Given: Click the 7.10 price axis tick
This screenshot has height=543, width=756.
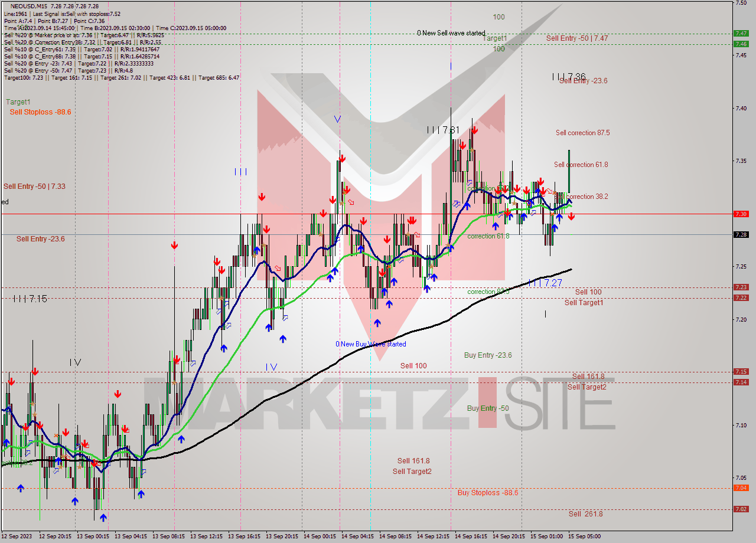Looking at the screenshot, I should coord(741,425).
